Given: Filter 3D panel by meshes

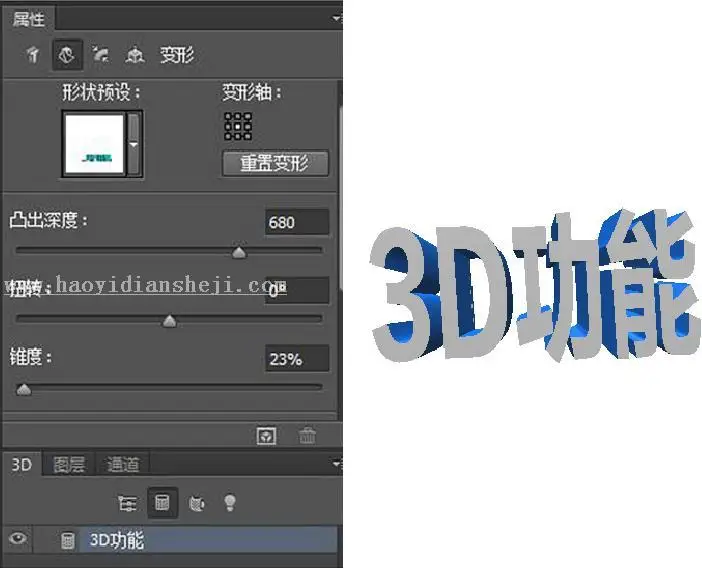Looking at the screenshot, I should (x=162, y=503).
